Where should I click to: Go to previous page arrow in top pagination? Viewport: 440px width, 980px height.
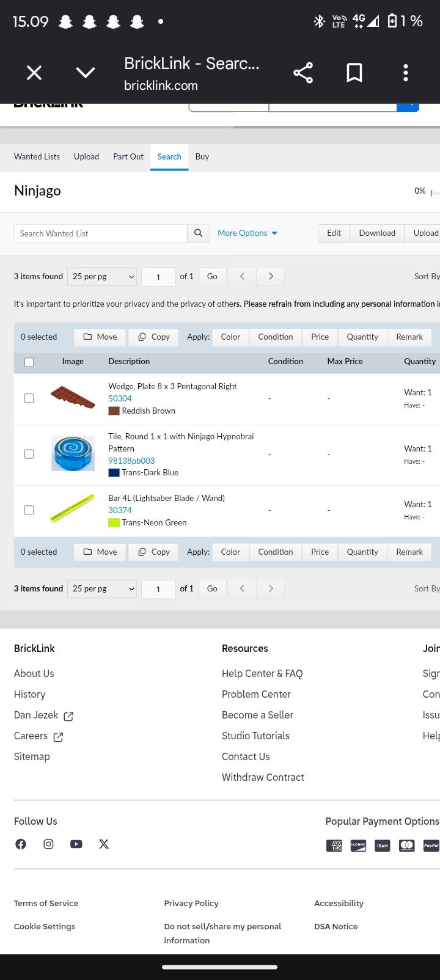pos(242,277)
